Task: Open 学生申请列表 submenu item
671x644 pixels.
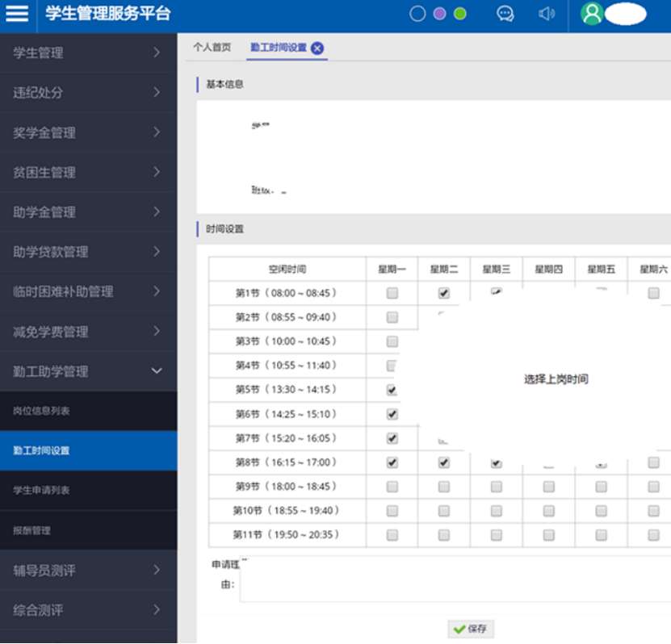Action: (x=88, y=491)
